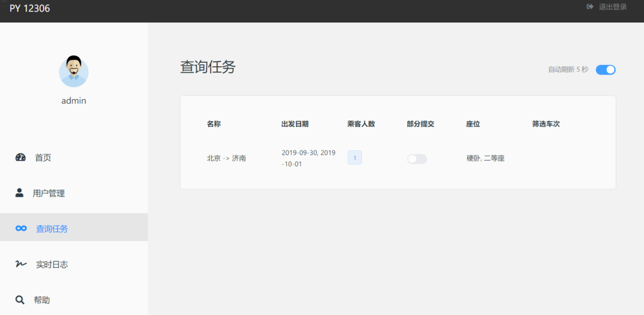
Task: Select the 查询任务 sidebar entry
Action: click(x=52, y=228)
